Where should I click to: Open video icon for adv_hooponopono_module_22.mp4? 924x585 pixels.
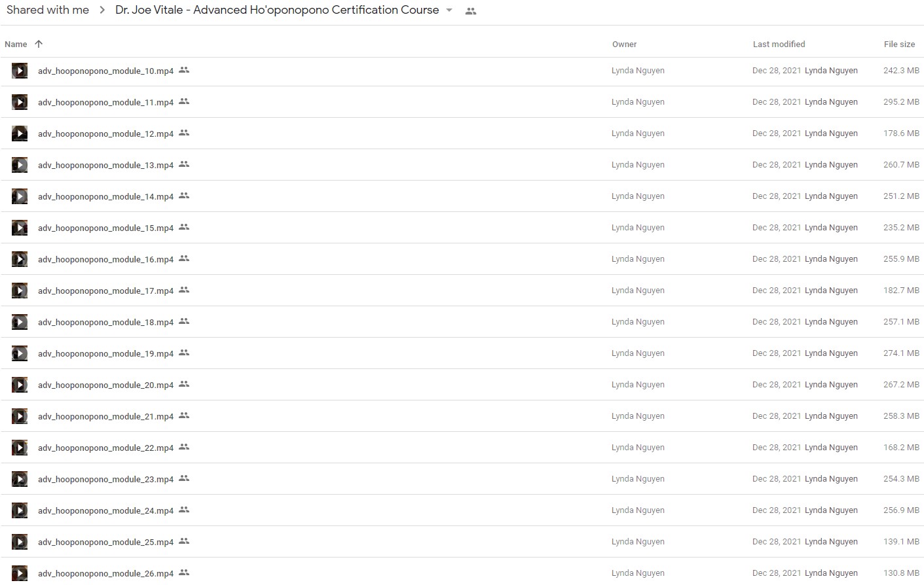[x=20, y=448]
